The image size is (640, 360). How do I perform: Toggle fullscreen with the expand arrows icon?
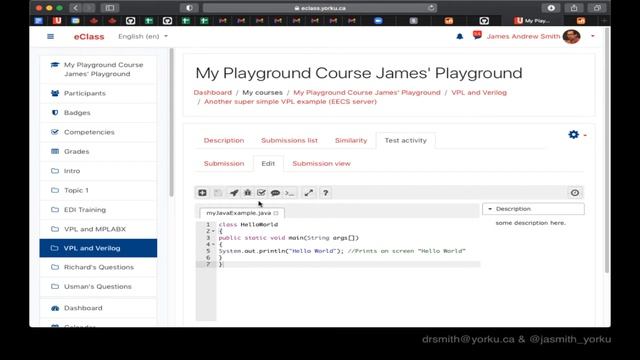(x=309, y=193)
